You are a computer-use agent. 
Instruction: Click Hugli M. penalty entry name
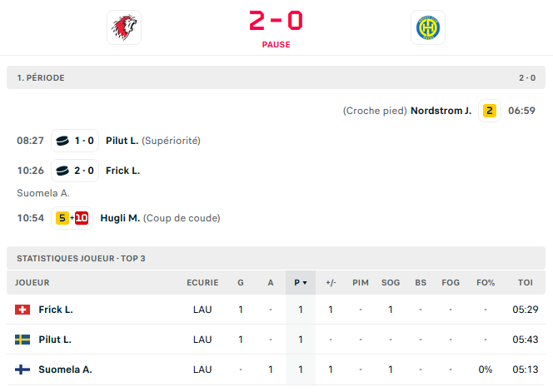click(x=120, y=218)
